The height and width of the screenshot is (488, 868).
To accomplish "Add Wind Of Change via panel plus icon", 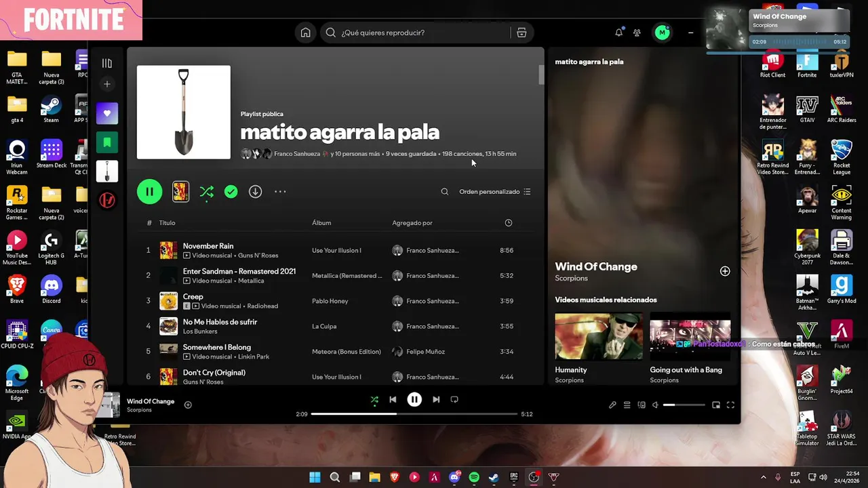I will click(x=725, y=271).
